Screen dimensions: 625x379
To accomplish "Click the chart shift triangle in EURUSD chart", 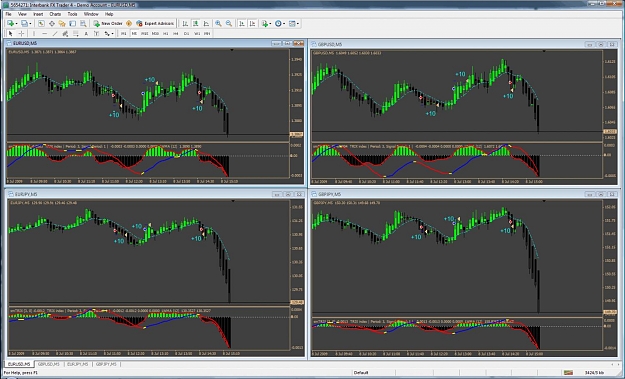I will (232, 50).
